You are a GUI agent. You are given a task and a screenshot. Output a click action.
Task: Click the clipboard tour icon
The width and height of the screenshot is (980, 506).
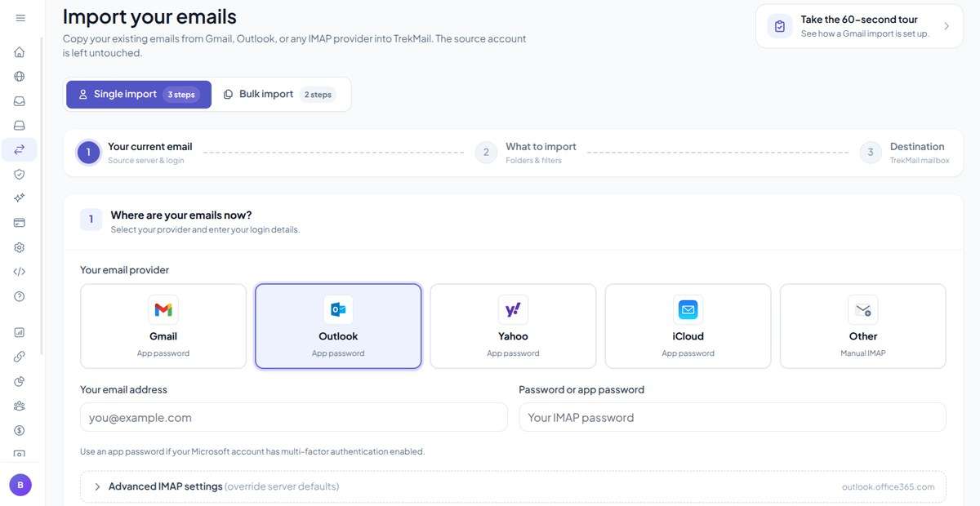coord(780,26)
